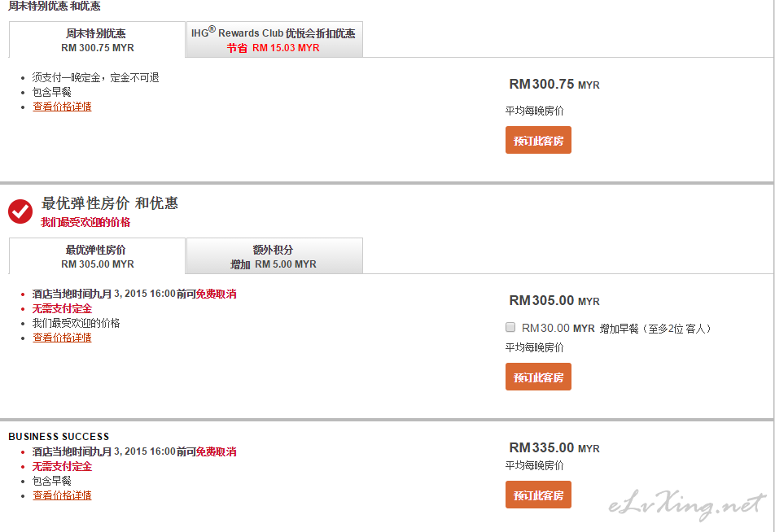The image size is (775, 532).
Task: Switch to the 额外积分 RM 5.00 tab
Action: 274,256
